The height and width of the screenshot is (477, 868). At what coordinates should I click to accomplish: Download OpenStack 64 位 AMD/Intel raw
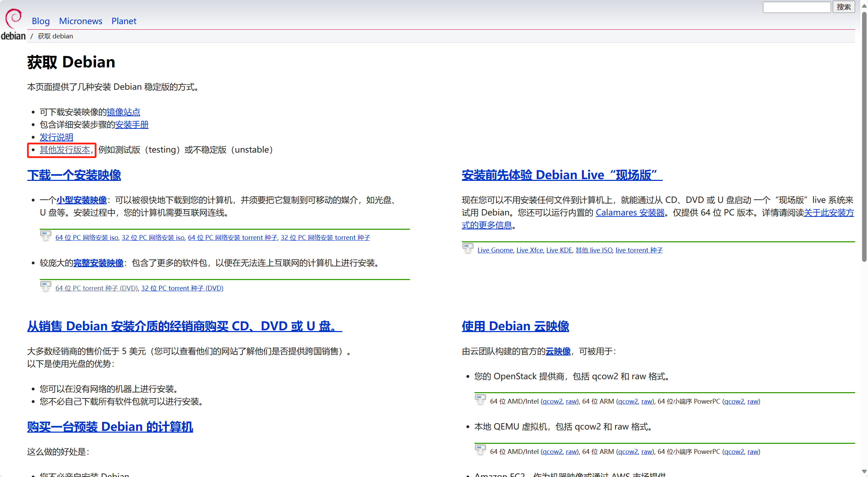point(571,401)
